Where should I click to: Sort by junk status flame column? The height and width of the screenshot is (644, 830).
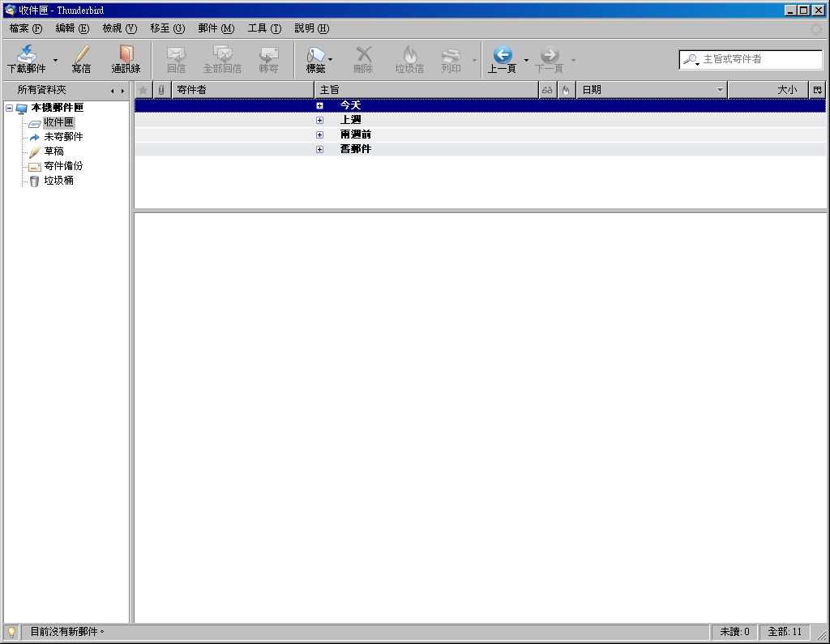click(x=566, y=90)
